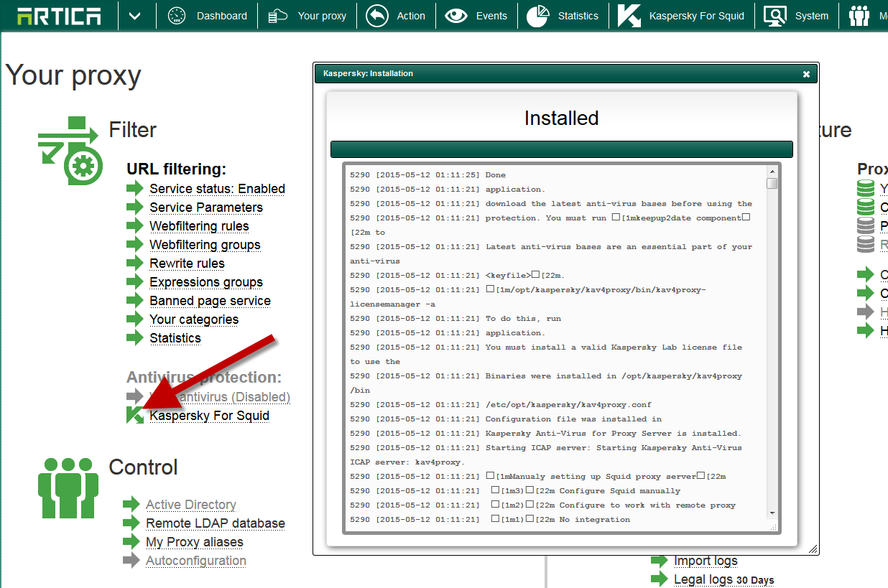Click the System monitor icon
Viewport: 888px width, 588px height.
(774, 16)
